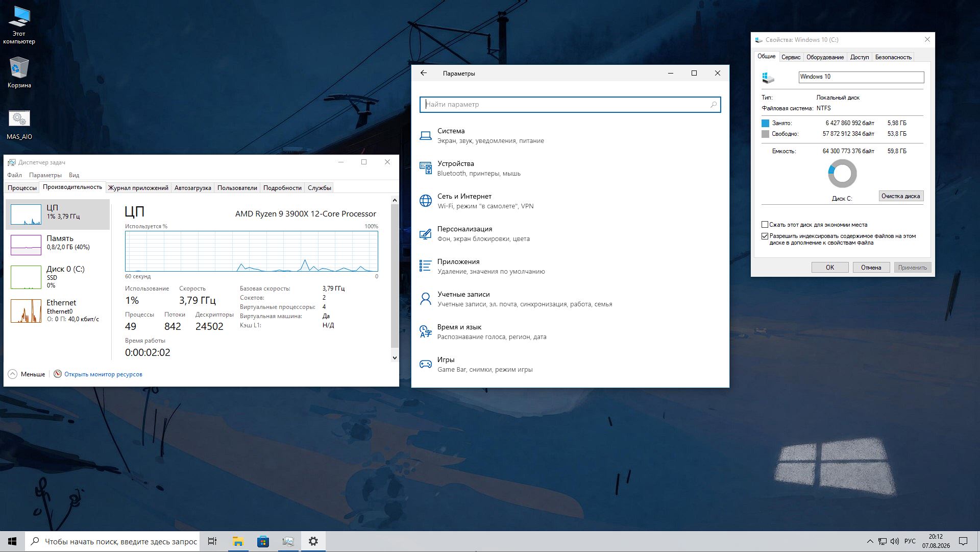
Task: Open the Игры settings category
Action: (570, 365)
